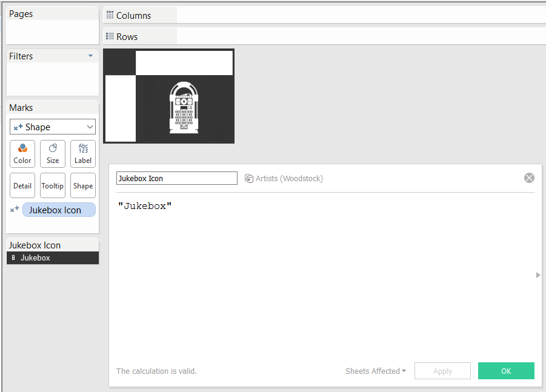Confirm the calculation with OK
The width and height of the screenshot is (546, 392).
[x=506, y=371]
